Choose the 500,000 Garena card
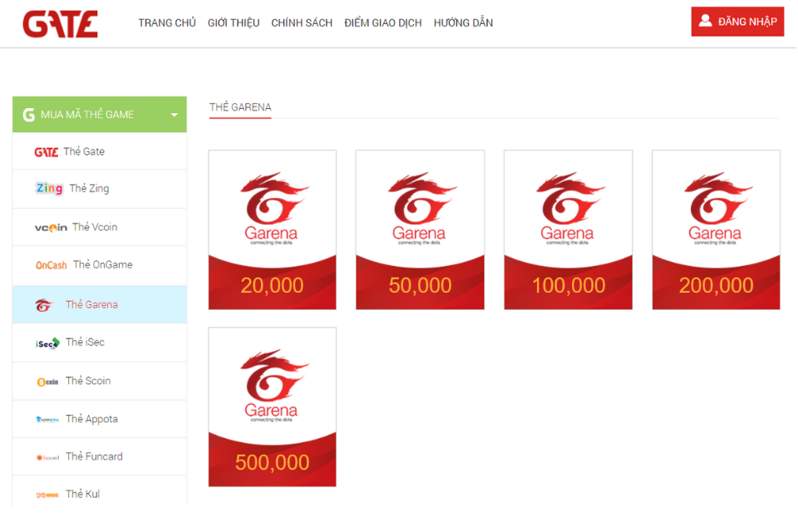 [273, 406]
